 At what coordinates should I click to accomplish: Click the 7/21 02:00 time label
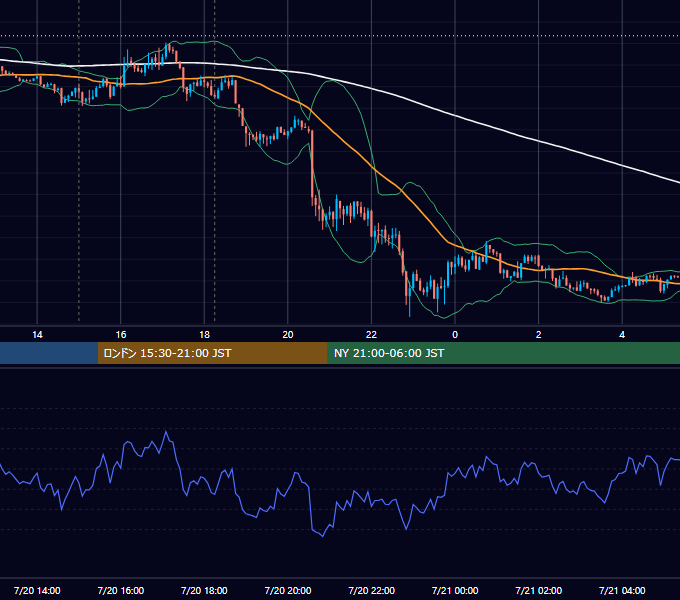pos(539,590)
